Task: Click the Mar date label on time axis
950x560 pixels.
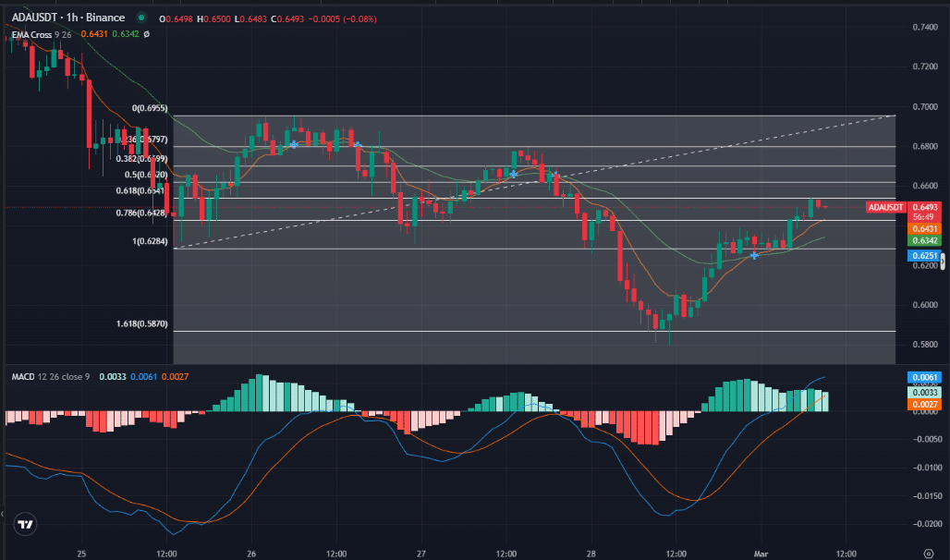Action: click(761, 554)
